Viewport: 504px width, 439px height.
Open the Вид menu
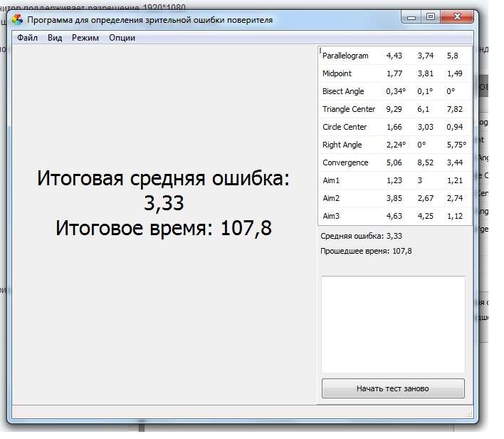coord(55,38)
